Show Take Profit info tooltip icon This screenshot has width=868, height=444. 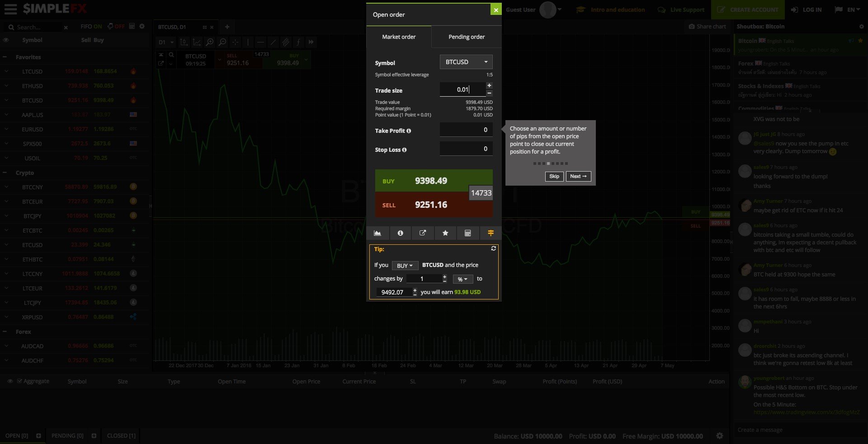(409, 131)
